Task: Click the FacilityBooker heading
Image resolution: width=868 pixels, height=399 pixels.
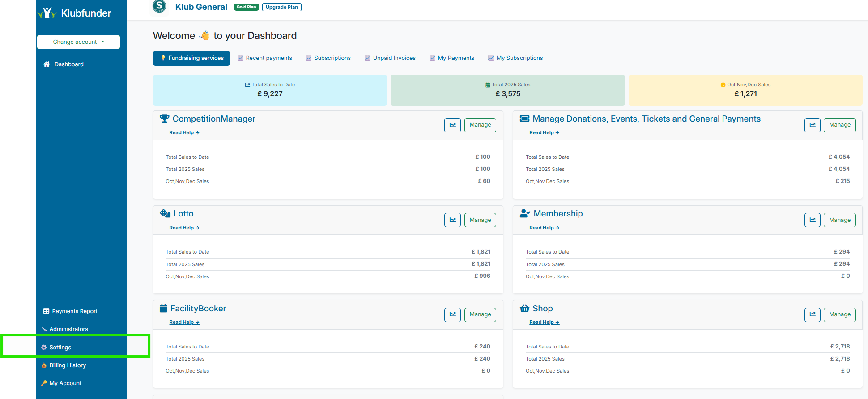Action: [198, 309]
